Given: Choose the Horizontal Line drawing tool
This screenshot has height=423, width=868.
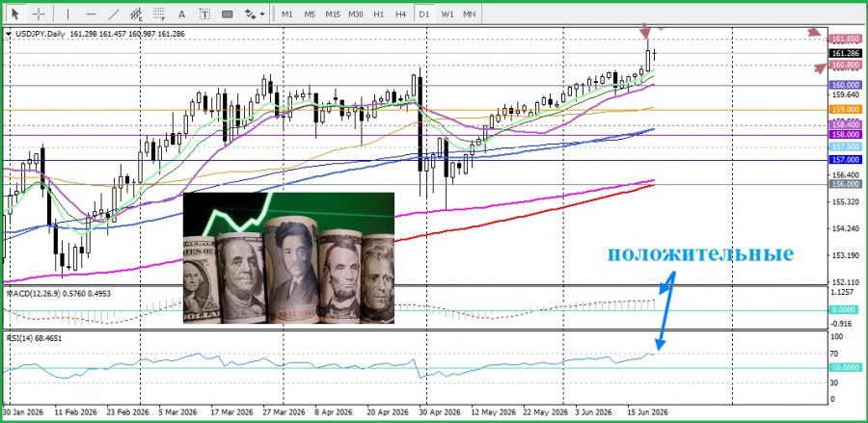Looking at the screenshot, I should [91, 14].
